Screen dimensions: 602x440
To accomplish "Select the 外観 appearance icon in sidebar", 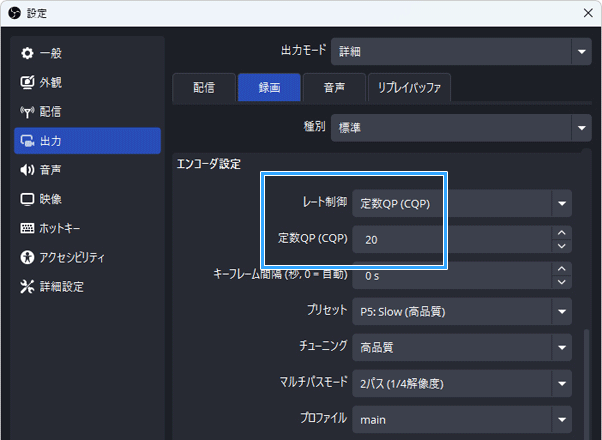I will (x=27, y=82).
